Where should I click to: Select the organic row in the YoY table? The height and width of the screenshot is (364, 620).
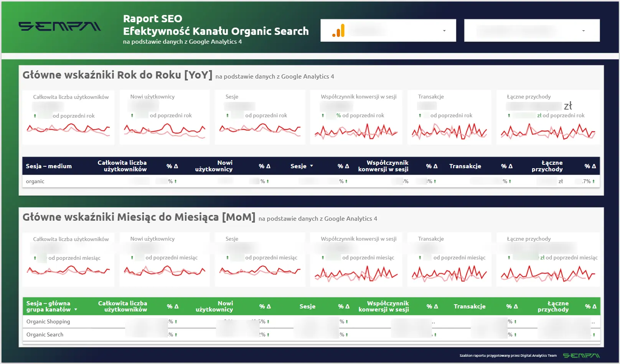pyautogui.click(x=311, y=181)
